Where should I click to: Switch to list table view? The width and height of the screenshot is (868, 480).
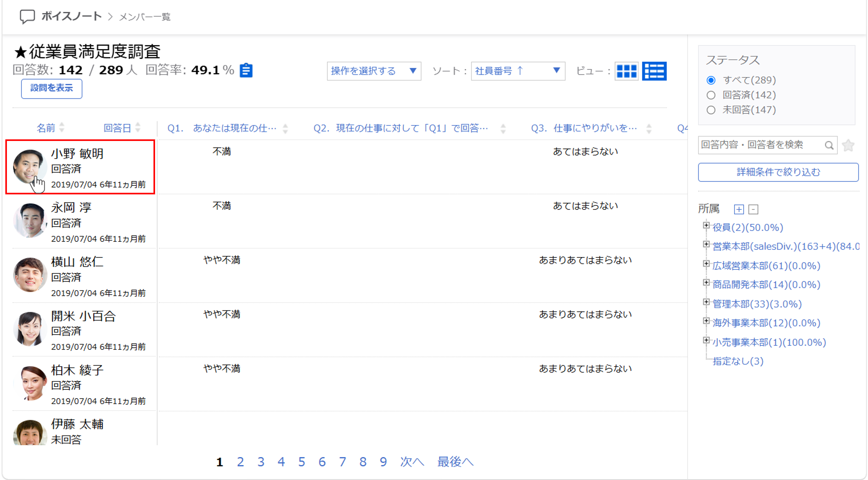point(654,71)
